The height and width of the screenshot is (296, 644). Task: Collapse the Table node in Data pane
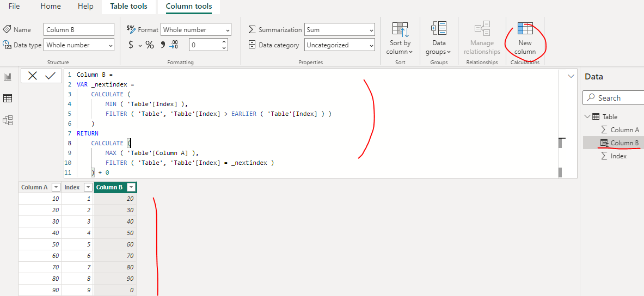(x=586, y=116)
